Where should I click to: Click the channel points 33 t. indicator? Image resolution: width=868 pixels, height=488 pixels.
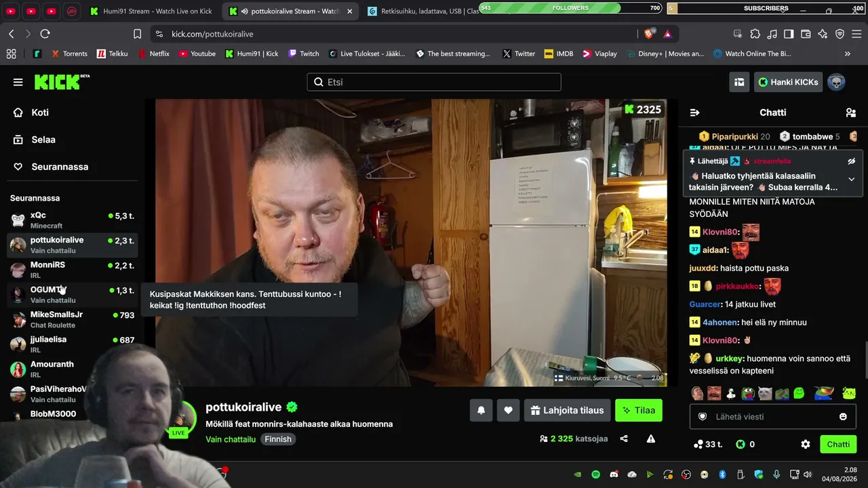point(708,445)
